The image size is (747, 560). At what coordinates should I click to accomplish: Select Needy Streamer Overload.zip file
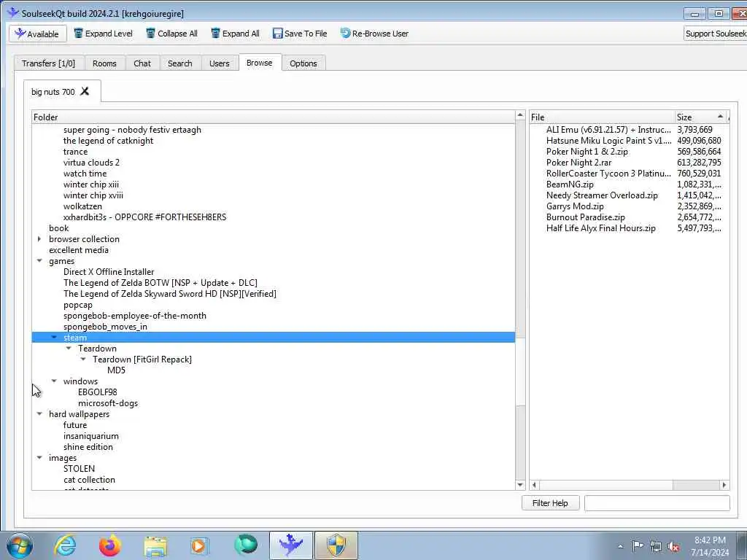click(x=602, y=195)
